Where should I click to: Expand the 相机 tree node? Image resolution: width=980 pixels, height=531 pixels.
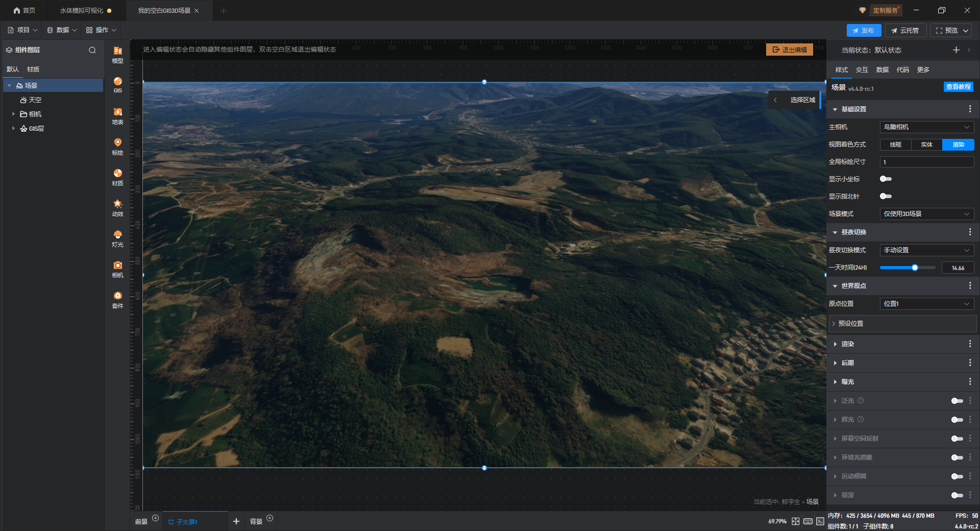click(13, 114)
